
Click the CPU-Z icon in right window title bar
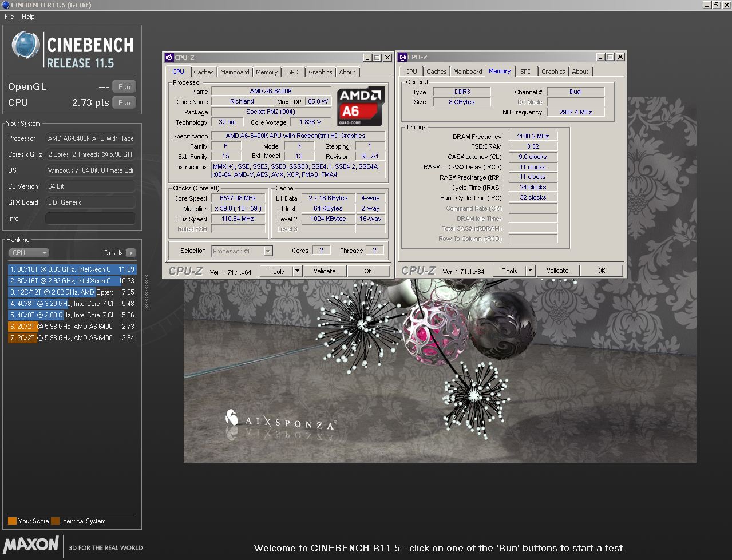pos(402,57)
